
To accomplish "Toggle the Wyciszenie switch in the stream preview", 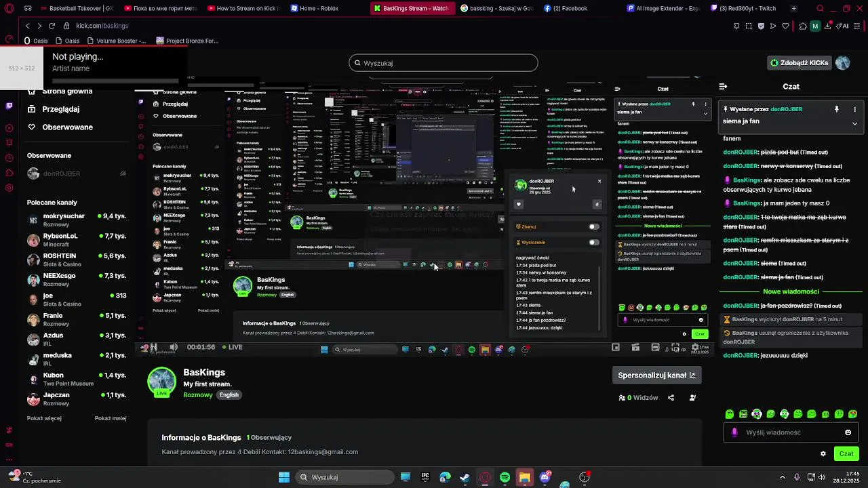I will click(594, 242).
